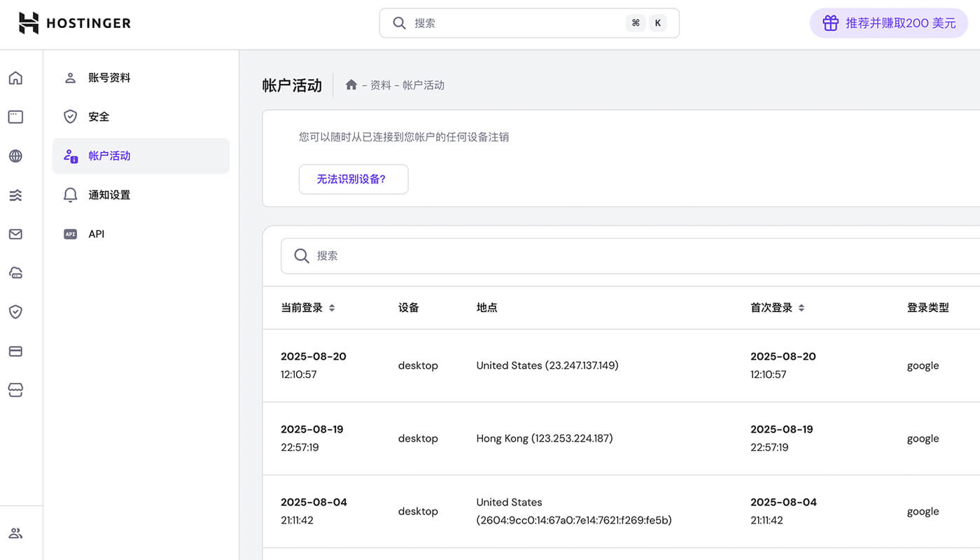The image size is (980, 560).
Task: Click 设备 column header
Action: (409, 307)
